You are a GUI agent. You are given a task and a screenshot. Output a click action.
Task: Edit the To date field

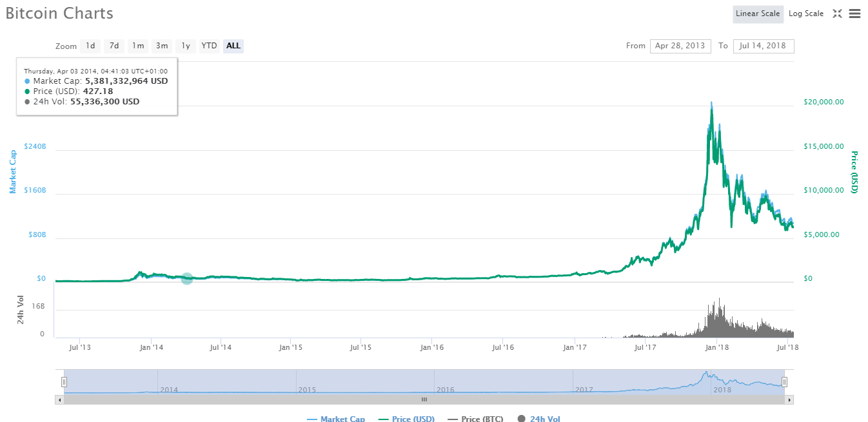pyautogui.click(x=764, y=46)
